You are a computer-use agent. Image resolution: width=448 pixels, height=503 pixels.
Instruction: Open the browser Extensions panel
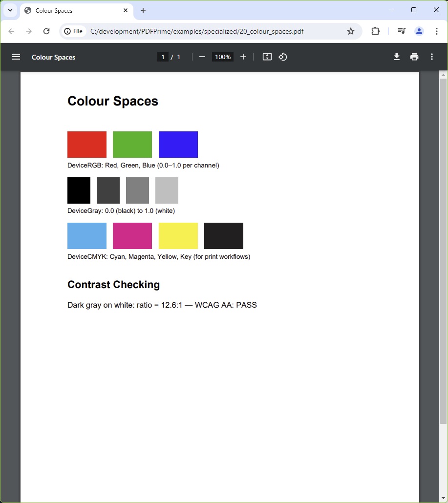point(375,31)
